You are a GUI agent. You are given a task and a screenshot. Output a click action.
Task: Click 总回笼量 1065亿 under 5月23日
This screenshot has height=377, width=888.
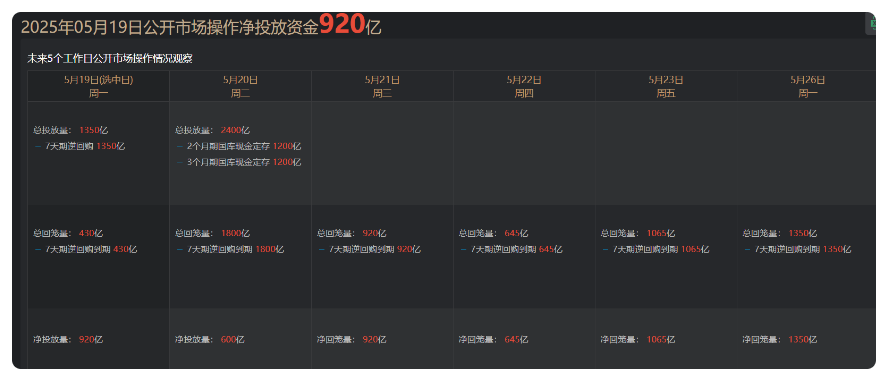click(638, 233)
